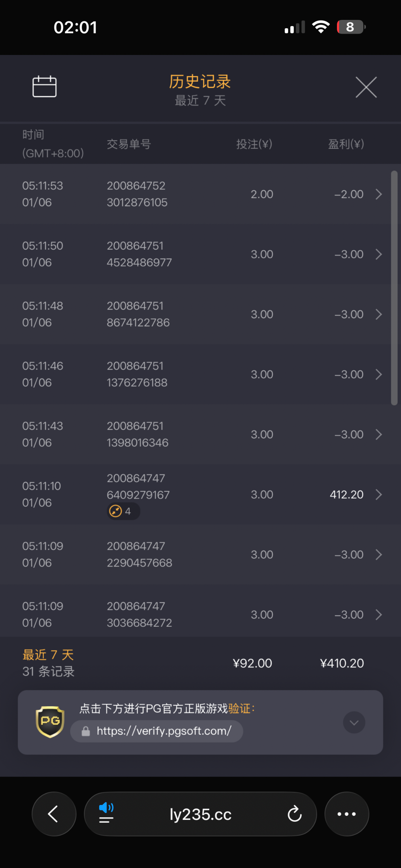Click the records list scrollbar
401x868 pixels.
pyautogui.click(x=394, y=288)
